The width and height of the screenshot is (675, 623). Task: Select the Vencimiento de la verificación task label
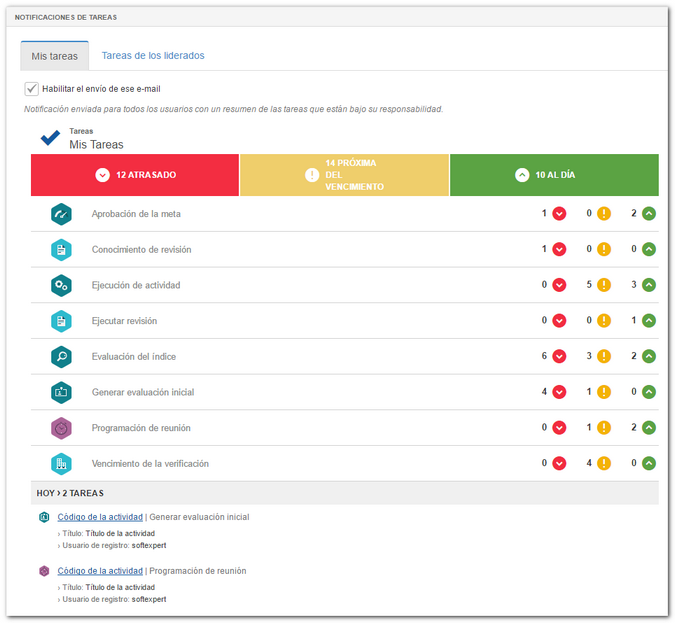[150, 464]
